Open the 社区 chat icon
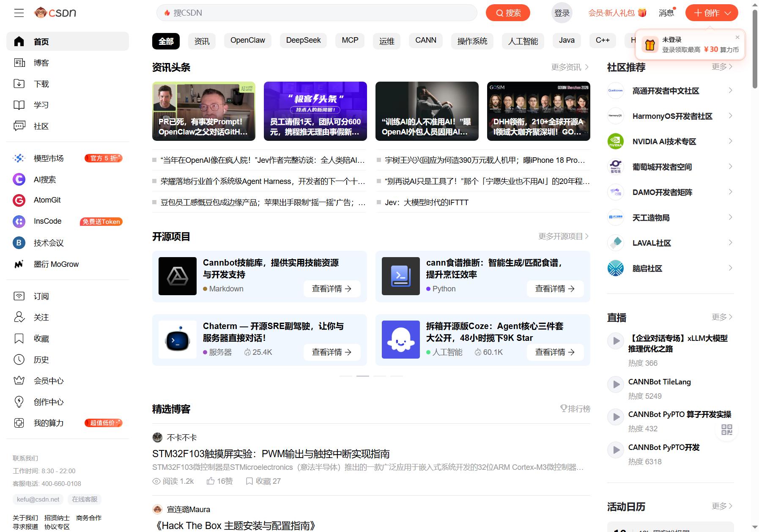The height and width of the screenshot is (532, 759). [x=19, y=126]
